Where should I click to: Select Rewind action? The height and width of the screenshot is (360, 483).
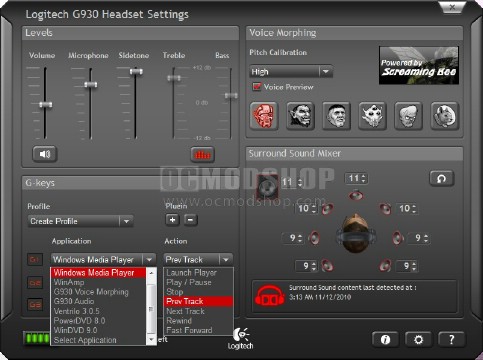198,321
